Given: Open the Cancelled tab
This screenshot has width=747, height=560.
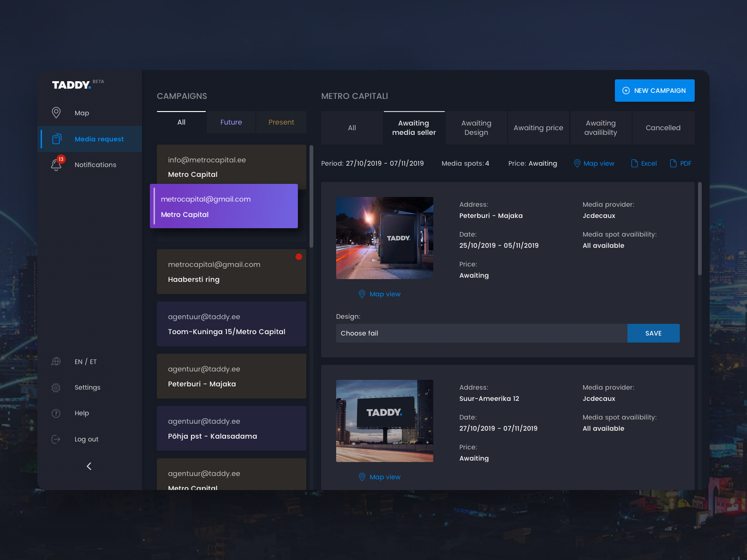Looking at the screenshot, I should coord(663,128).
